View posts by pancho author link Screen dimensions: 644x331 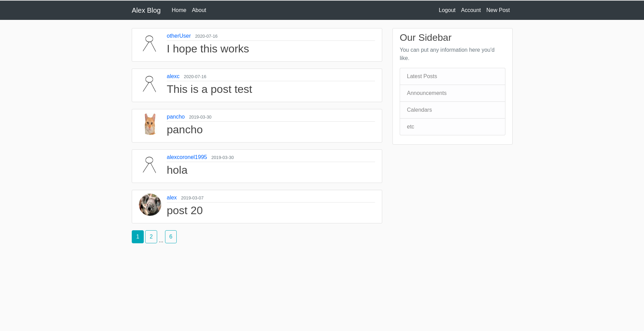176,117
